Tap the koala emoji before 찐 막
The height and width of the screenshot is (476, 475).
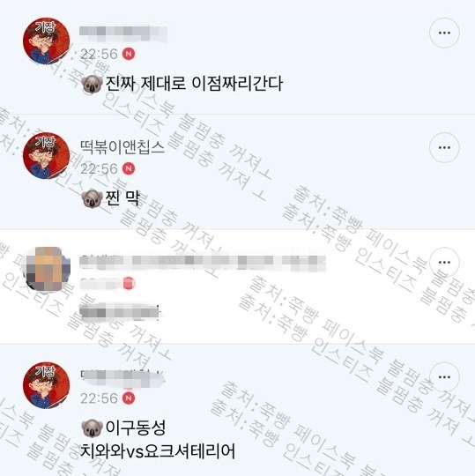point(92,198)
